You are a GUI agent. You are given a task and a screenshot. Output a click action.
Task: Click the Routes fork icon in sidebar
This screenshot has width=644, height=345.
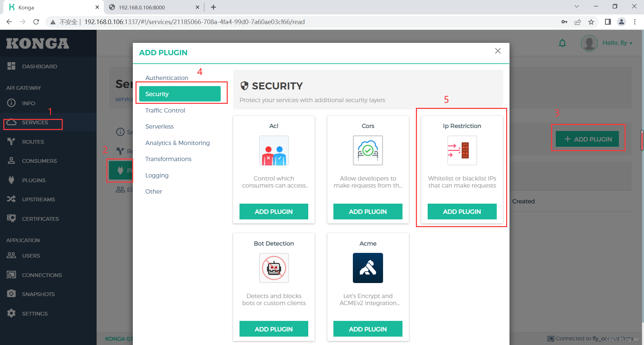(x=11, y=141)
